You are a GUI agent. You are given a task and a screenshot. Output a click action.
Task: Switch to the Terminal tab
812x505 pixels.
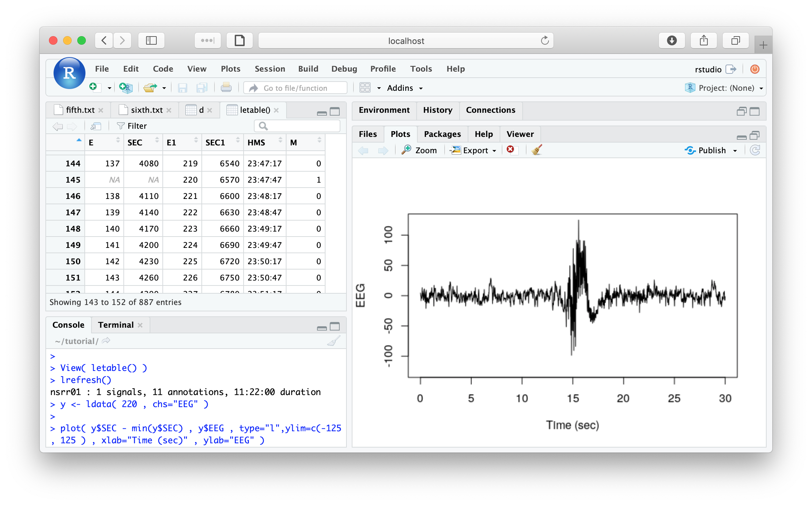tap(116, 325)
